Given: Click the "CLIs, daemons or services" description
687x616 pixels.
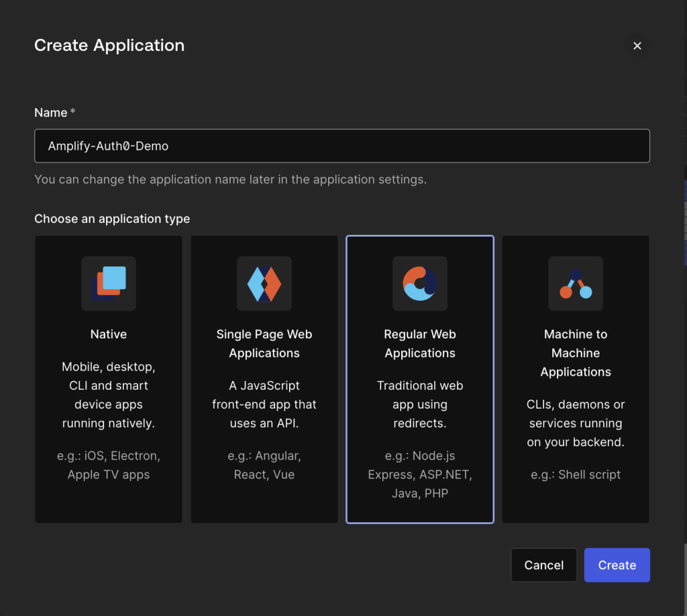Looking at the screenshot, I should (576, 423).
